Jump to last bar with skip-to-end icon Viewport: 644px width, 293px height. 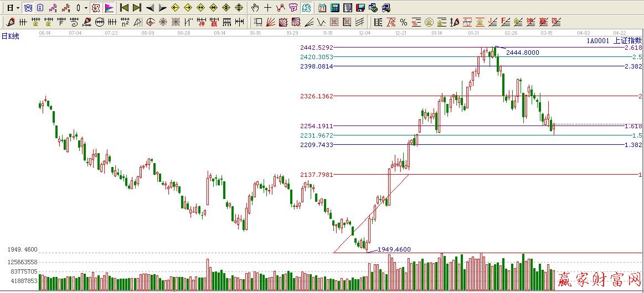pyautogui.click(x=137, y=8)
